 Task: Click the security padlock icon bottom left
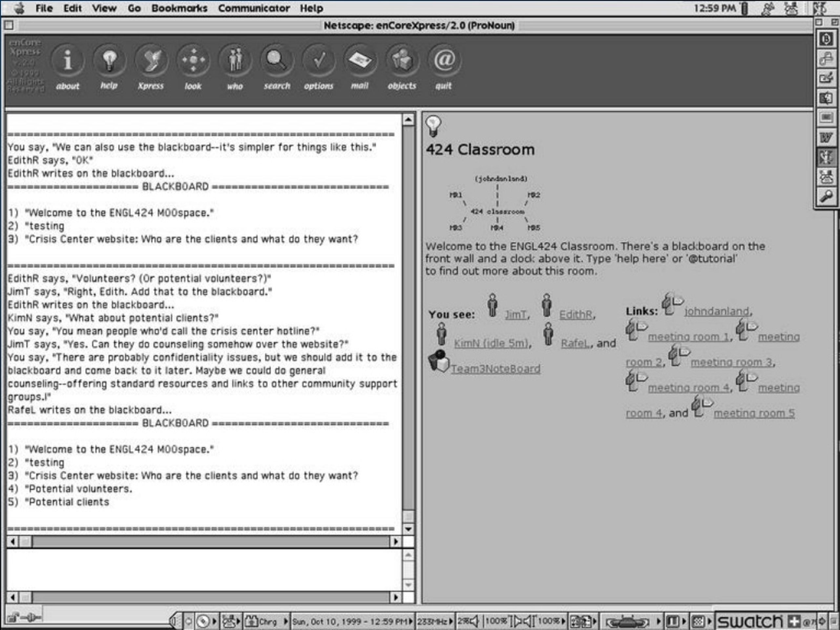click(13, 618)
